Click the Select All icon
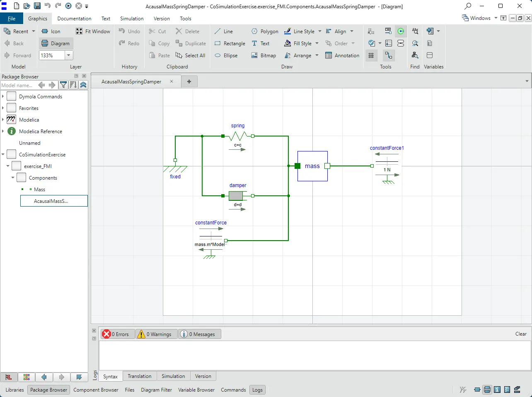532x397 pixels. (x=179, y=55)
